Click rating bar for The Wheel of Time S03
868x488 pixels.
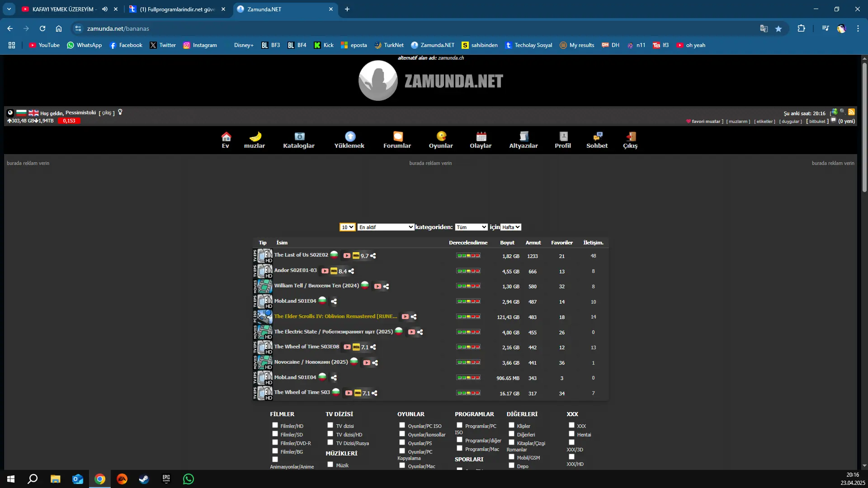(x=468, y=393)
